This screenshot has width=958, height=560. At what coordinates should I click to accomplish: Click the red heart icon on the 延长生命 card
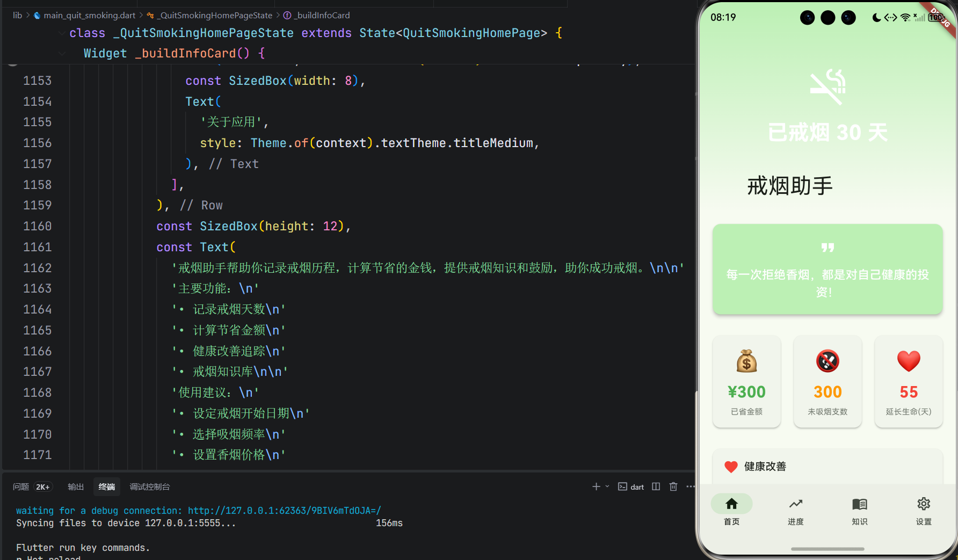pyautogui.click(x=909, y=361)
